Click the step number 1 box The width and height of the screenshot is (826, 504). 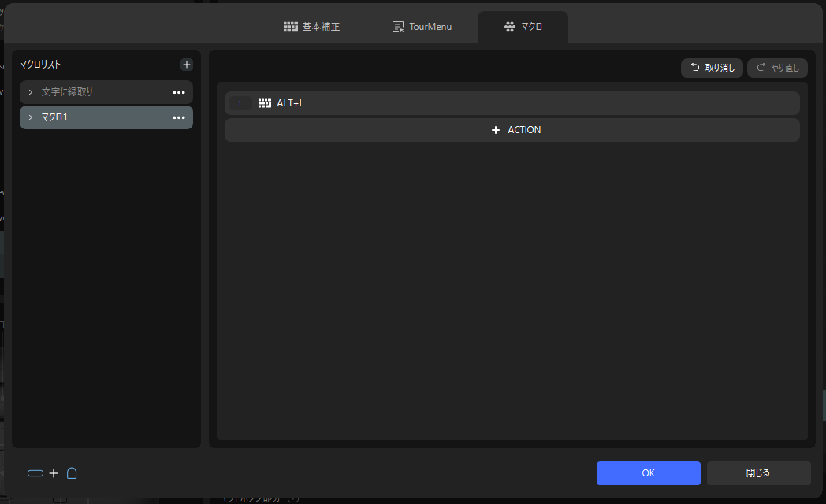[x=240, y=103]
